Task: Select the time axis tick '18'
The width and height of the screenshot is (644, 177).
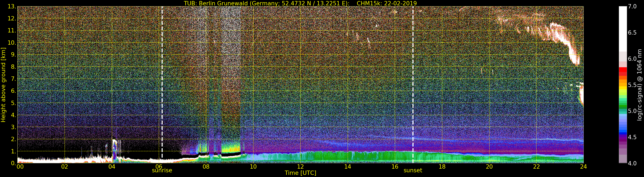Action: pos(442,166)
